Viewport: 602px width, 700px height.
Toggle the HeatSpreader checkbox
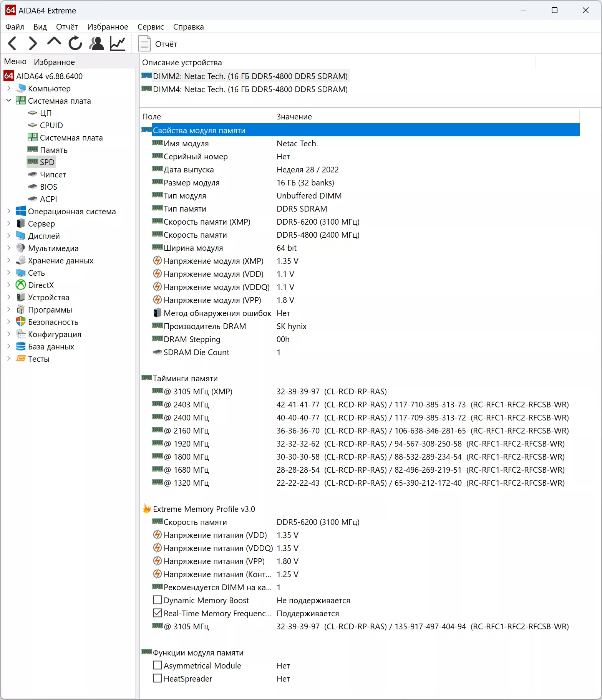coord(158,678)
